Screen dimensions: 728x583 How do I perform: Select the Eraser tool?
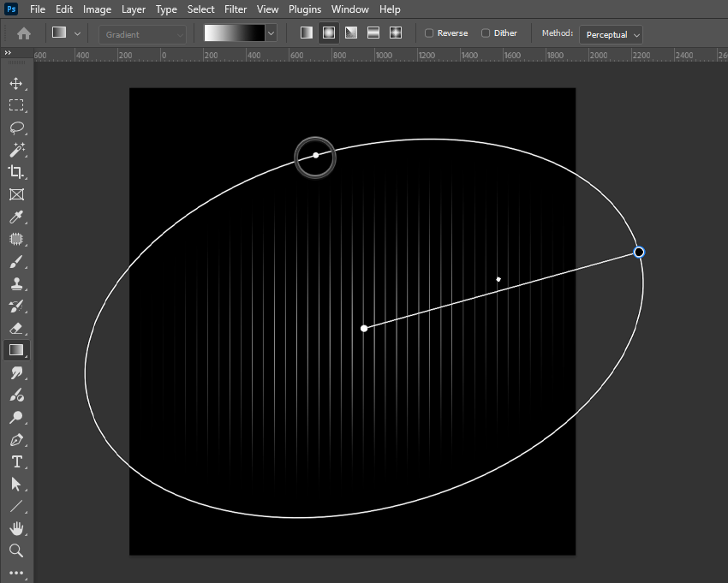pyautogui.click(x=16, y=328)
